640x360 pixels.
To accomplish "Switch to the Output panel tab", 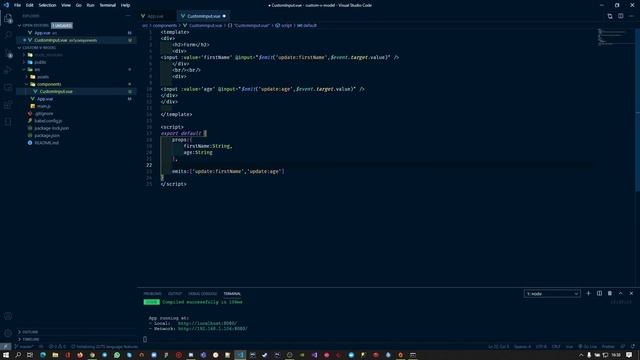I will pos(175,293).
